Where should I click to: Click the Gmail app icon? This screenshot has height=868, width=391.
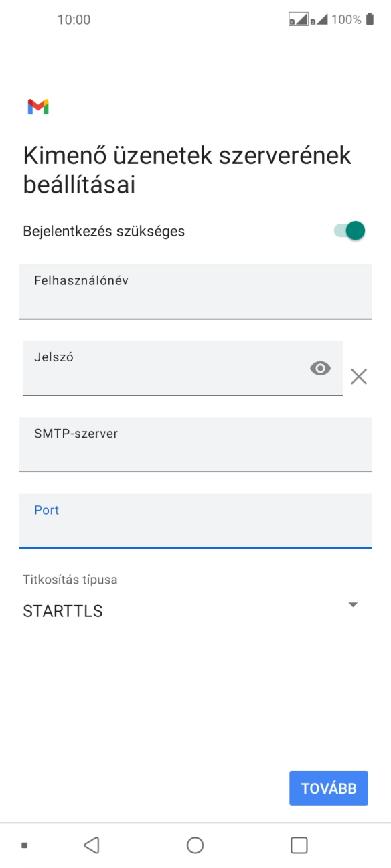[x=38, y=106]
